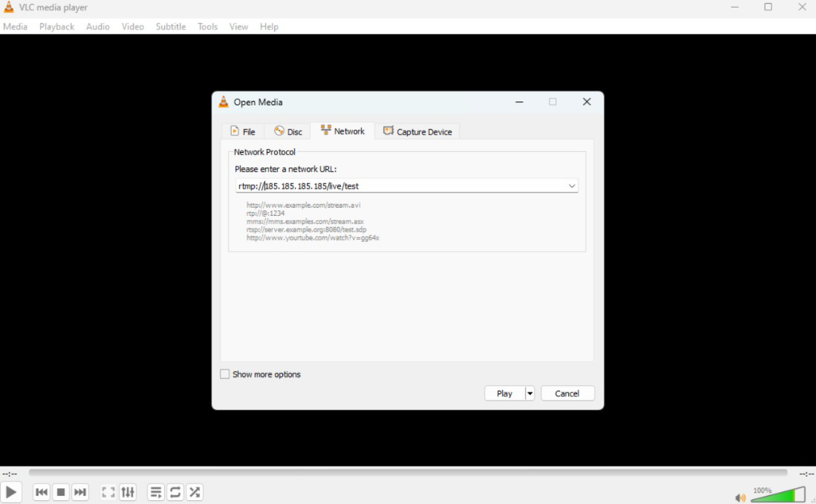Click the Fullscreen toggle icon
The width and height of the screenshot is (816, 504).
point(108,492)
